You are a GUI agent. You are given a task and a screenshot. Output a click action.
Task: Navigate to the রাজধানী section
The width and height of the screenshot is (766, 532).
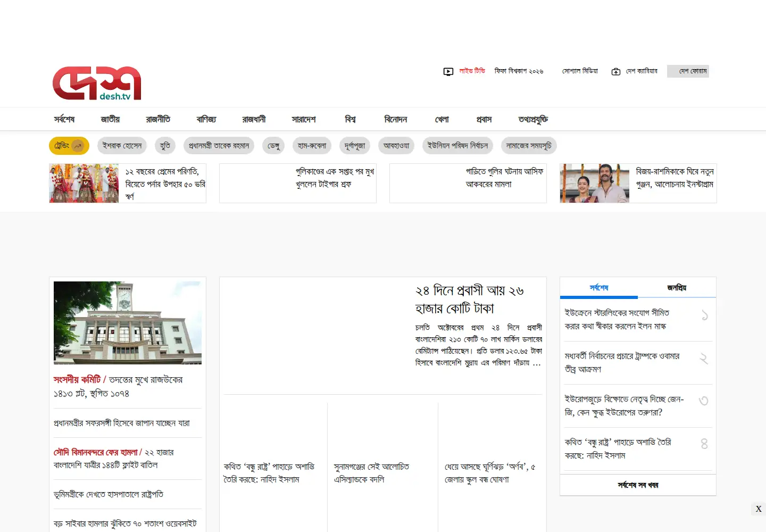(x=254, y=119)
